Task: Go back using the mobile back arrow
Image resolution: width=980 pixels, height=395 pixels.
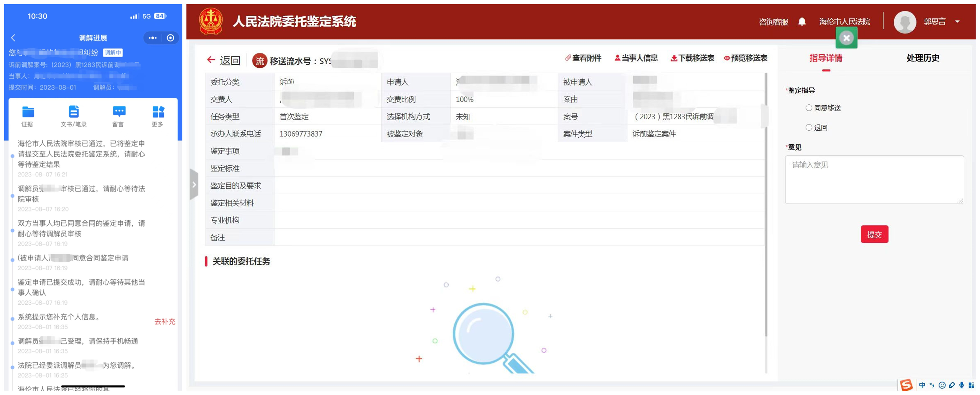Action: 13,38
